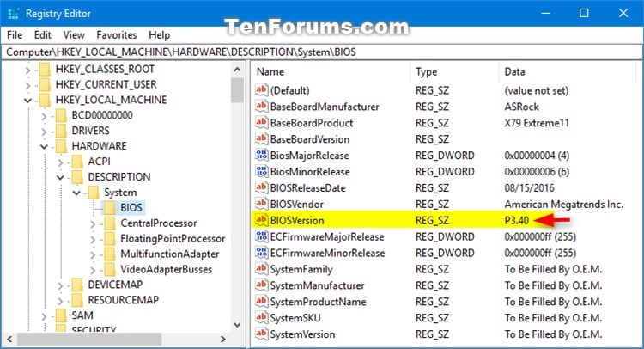644x349 pixels.
Task: Click the SystemProductName string value icon
Action: (x=261, y=302)
